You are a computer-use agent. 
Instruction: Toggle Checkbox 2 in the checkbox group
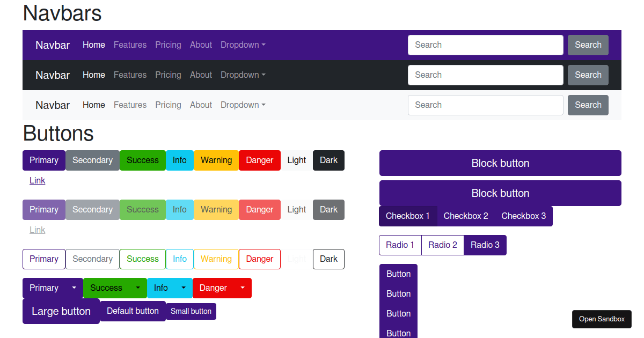coord(466,216)
